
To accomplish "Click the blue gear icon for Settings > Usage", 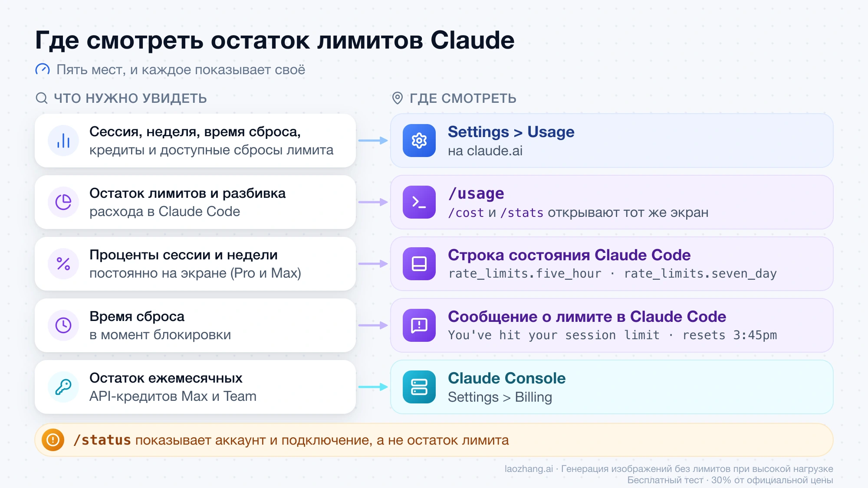I will click(x=419, y=141).
